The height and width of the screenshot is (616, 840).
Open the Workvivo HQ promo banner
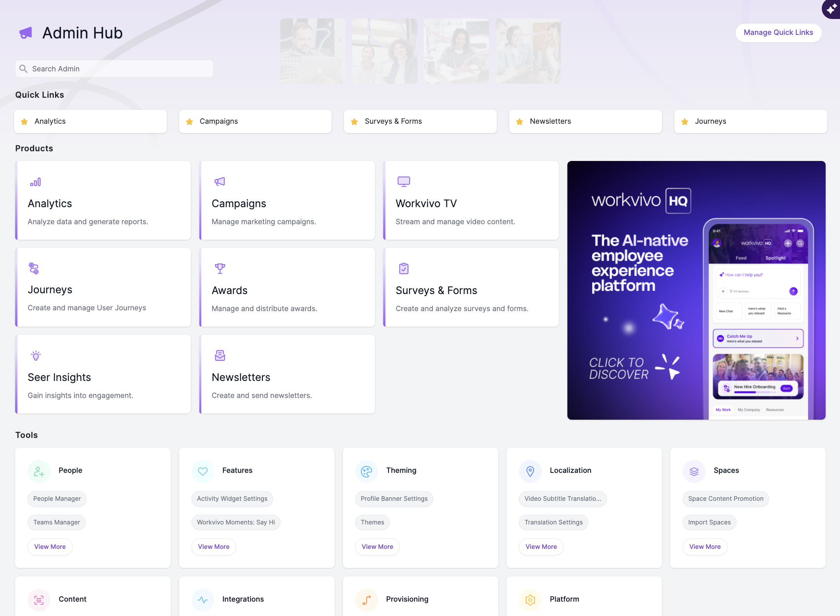coord(697,290)
